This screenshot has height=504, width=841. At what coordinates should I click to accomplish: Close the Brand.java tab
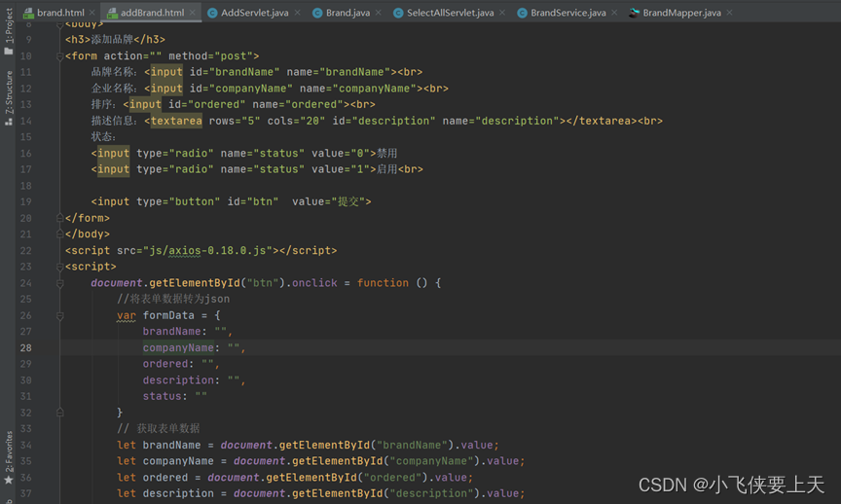[379, 13]
